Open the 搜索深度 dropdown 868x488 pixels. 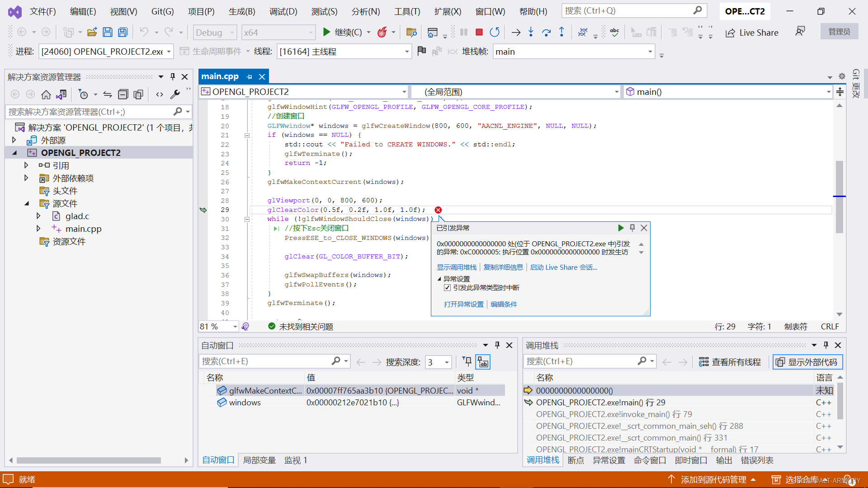tap(447, 362)
